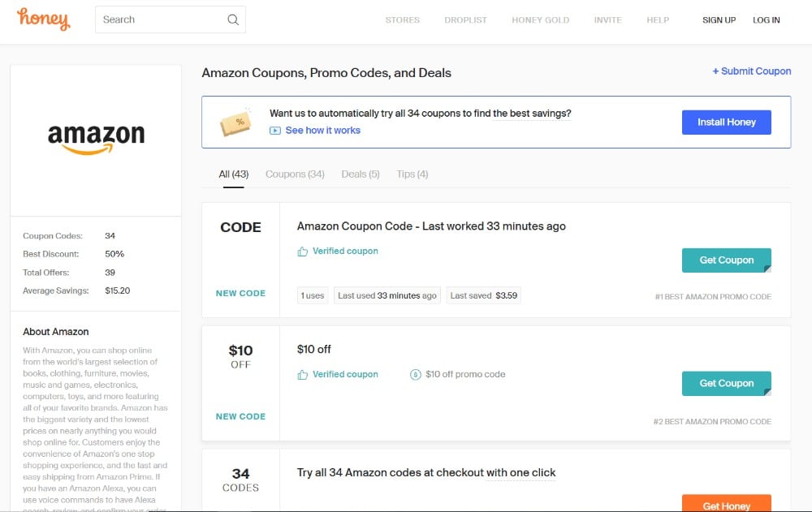Open the Stores menu

click(x=402, y=20)
